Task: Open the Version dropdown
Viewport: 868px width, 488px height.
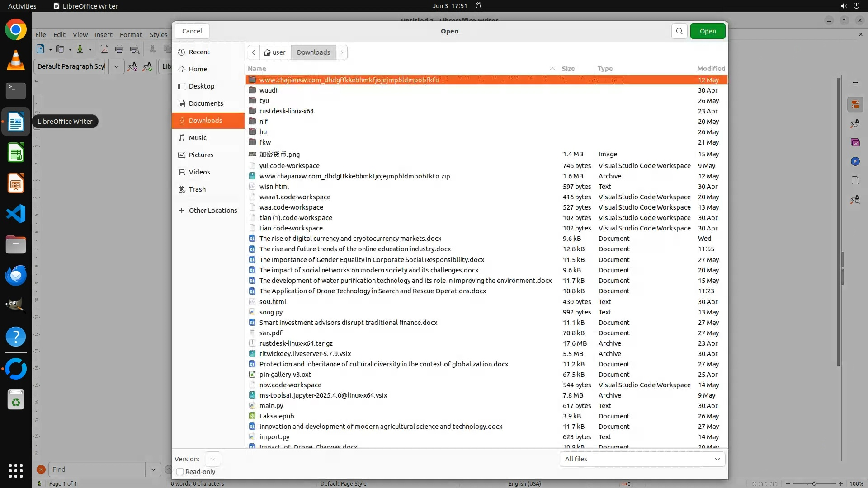Action: 212,459
